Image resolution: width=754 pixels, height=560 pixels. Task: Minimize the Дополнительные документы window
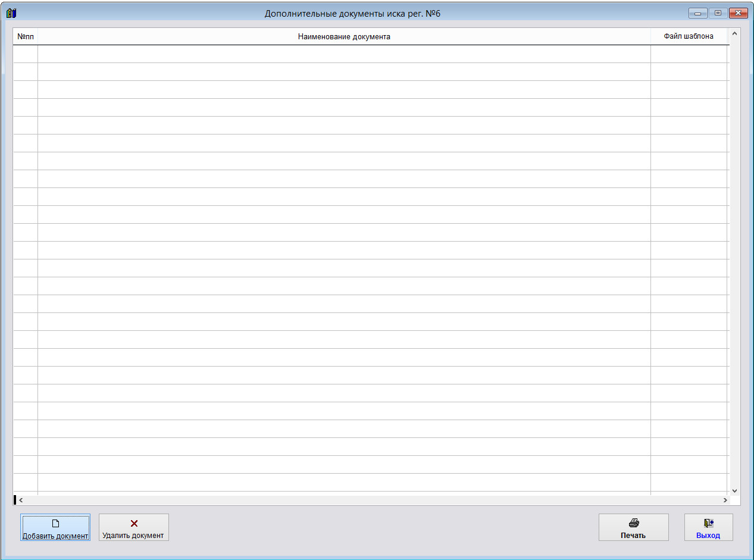pos(697,13)
